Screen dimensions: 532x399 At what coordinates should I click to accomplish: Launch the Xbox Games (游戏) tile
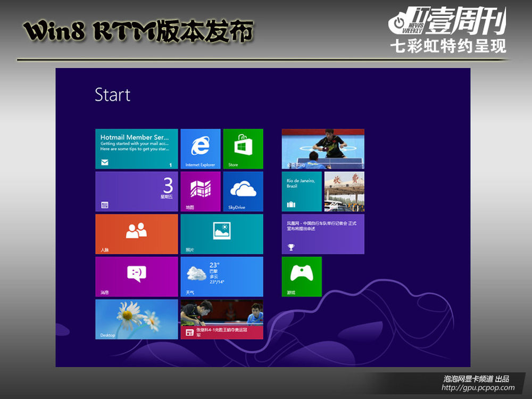click(x=302, y=276)
